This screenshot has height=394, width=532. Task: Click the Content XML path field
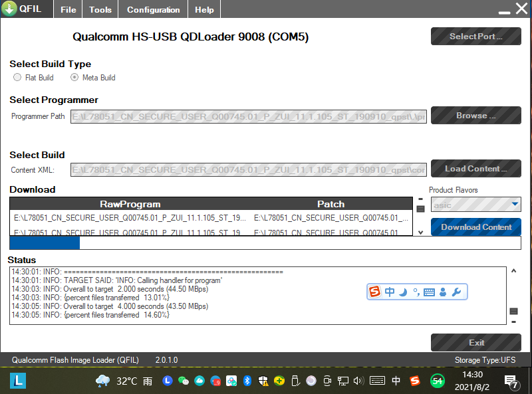pos(248,170)
